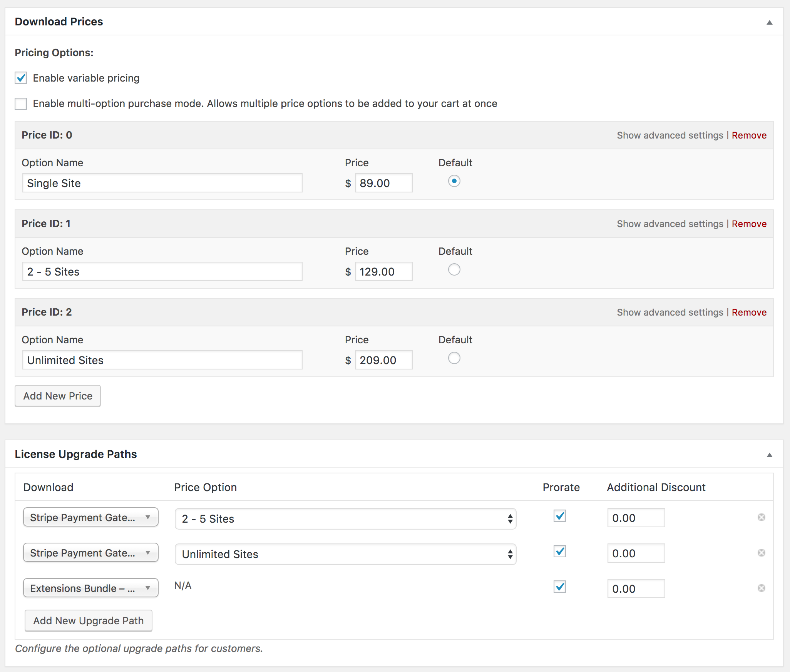This screenshot has height=672, width=790.
Task: Click the Single Site option name field
Action: (162, 183)
